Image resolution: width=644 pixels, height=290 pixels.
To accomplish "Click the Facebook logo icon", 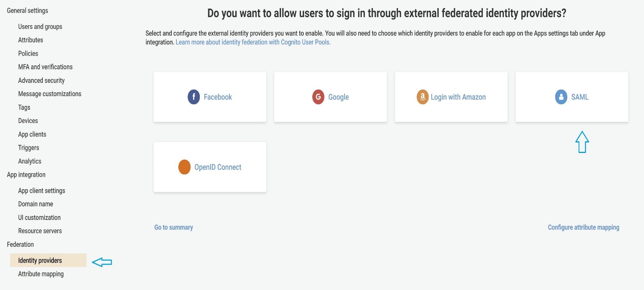I will pos(194,97).
